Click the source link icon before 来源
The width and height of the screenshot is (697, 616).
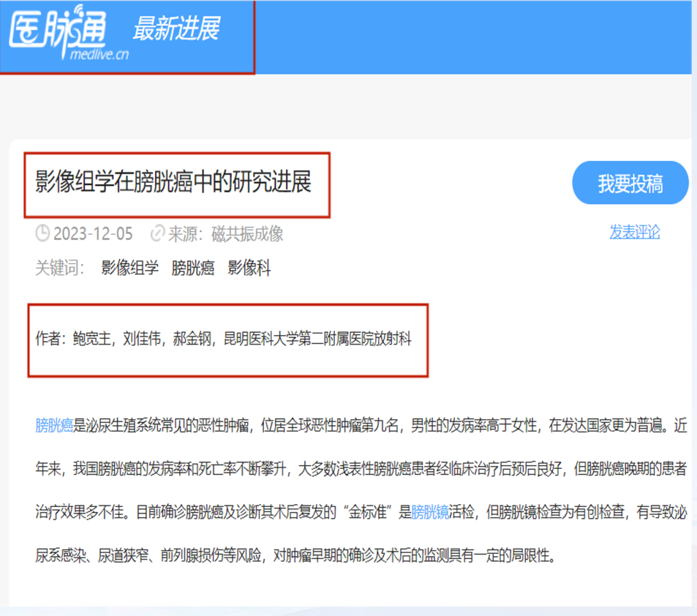[157, 233]
